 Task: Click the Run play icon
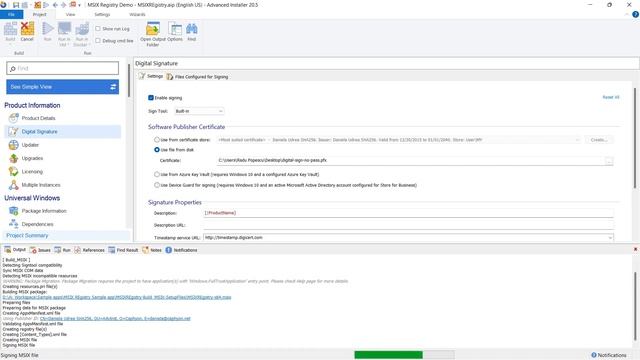pos(47,31)
